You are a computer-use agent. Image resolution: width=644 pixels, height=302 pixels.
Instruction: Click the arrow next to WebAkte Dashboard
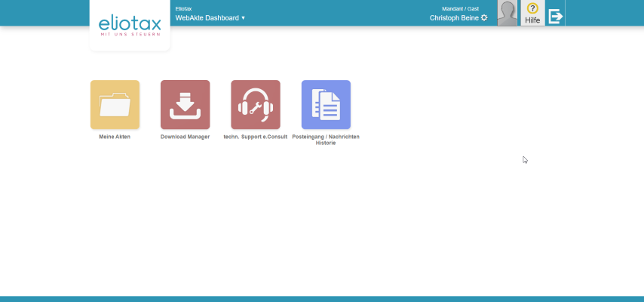(243, 17)
